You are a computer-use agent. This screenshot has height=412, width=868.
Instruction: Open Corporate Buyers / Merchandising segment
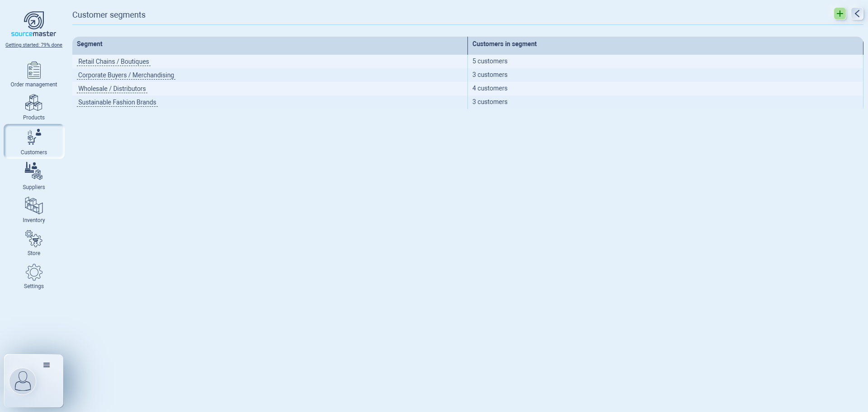(126, 75)
